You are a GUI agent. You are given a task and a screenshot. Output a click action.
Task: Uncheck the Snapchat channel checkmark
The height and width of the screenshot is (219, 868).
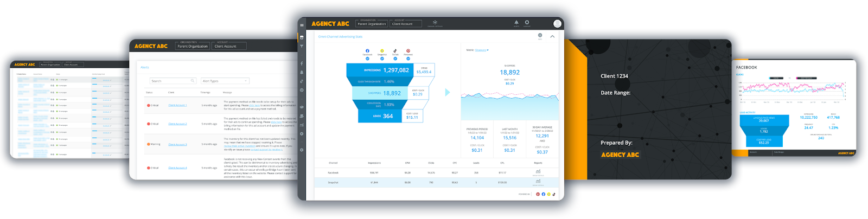coord(382,59)
